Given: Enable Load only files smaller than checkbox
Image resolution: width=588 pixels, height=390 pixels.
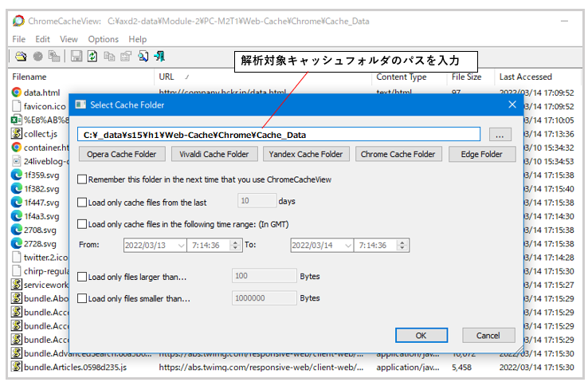Looking at the screenshot, I should point(82,298).
